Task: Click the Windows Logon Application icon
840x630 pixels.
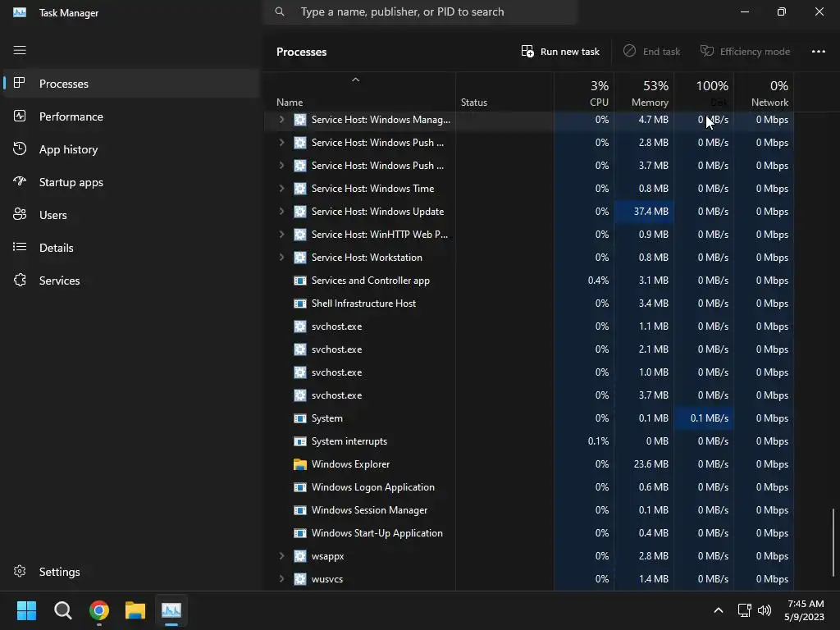Action: (300, 487)
